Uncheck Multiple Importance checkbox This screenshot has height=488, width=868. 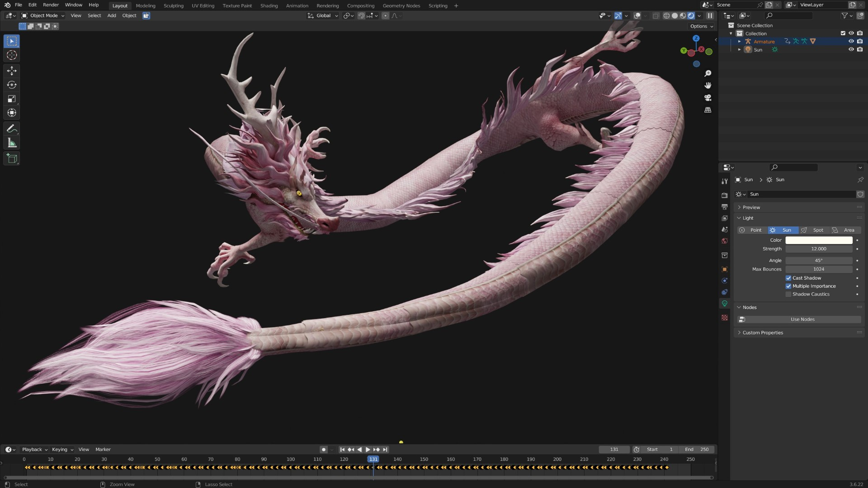click(x=788, y=286)
